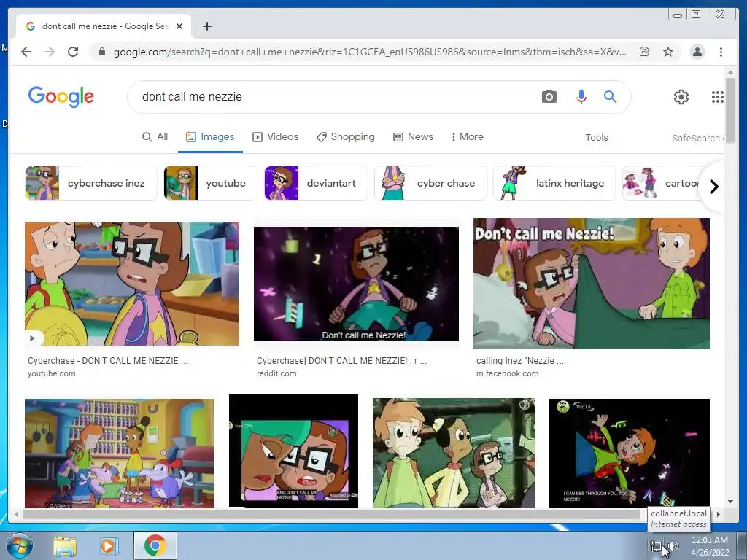Click the search query text field
Image resolution: width=747 pixels, height=560 pixels.
[x=333, y=97]
